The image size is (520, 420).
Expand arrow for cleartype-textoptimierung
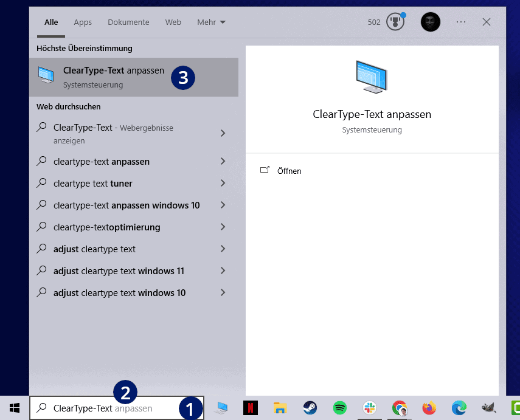coord(223,227)
